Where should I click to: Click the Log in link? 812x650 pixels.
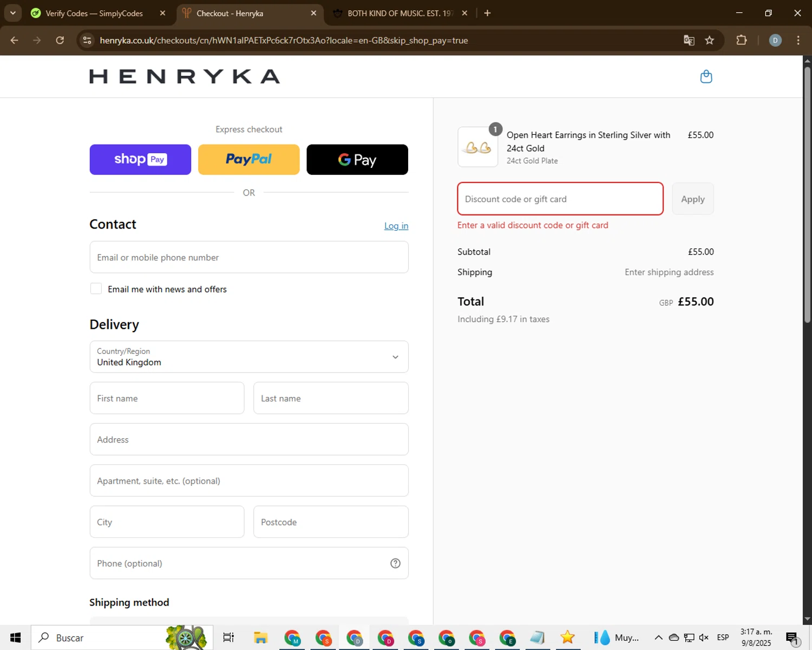point(396,226)
